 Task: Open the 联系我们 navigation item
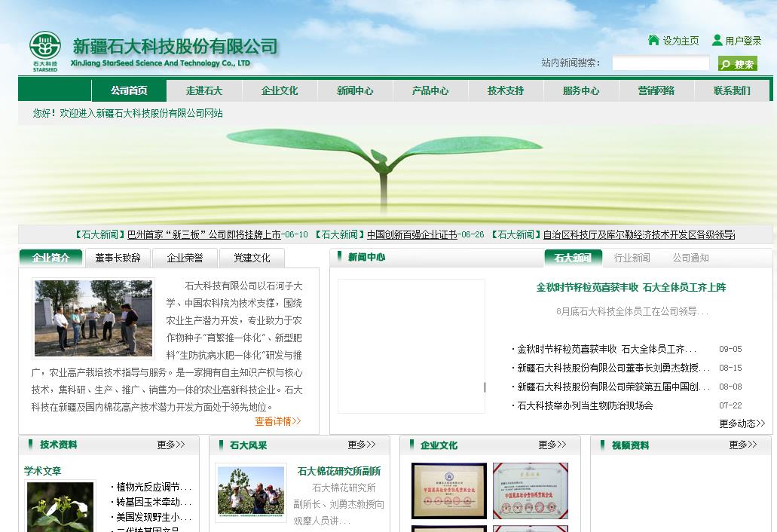coord(732,90)
